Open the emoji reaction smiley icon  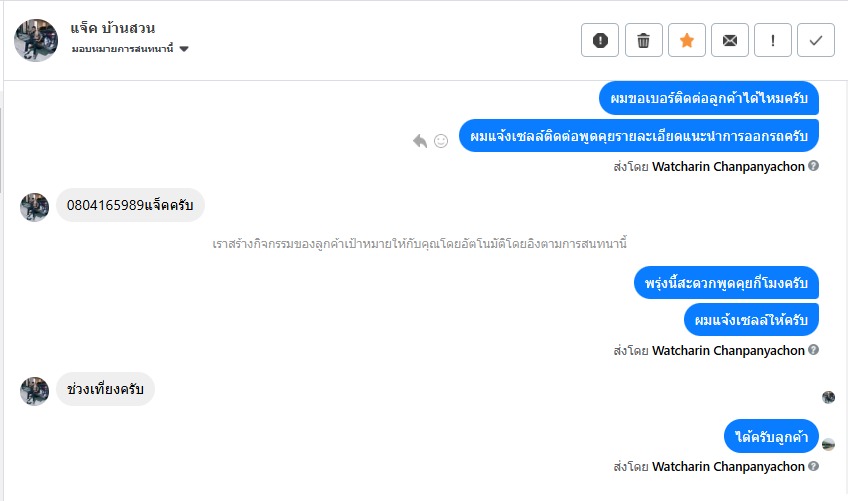[441, 141]
